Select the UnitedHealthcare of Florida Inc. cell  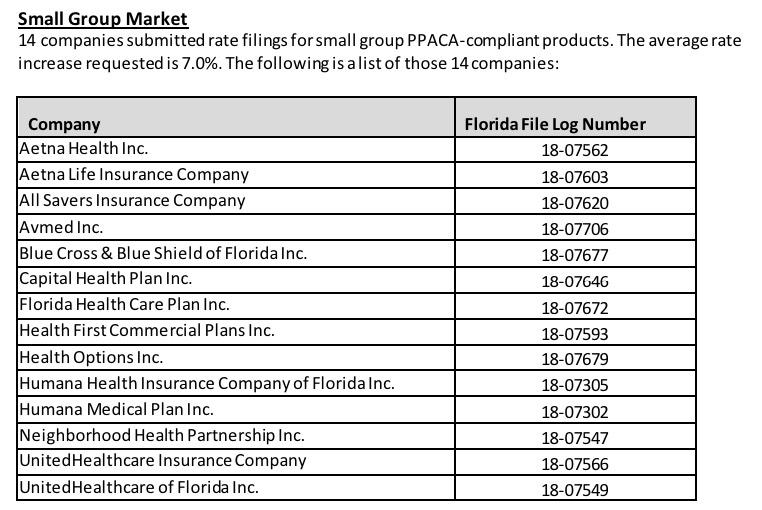tap(139, 487)
